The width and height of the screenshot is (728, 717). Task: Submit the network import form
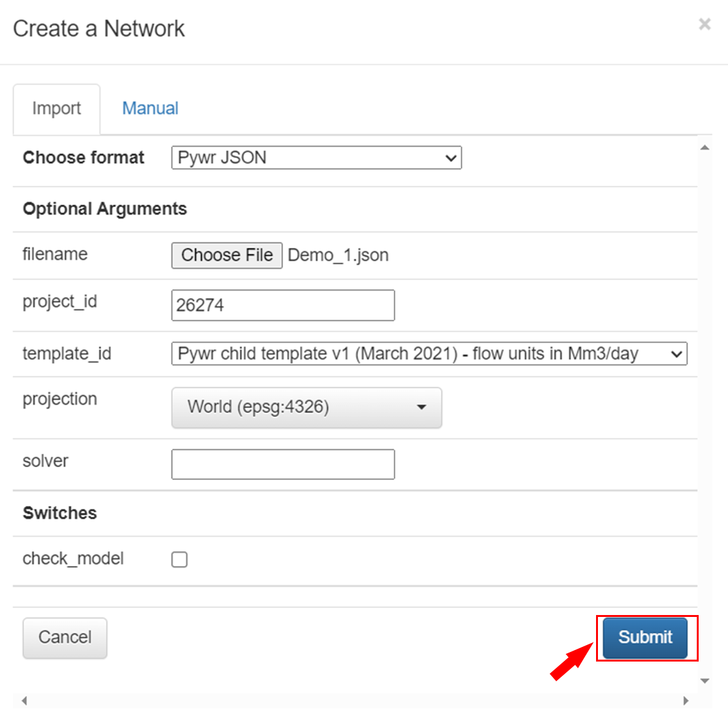(x=645, y=637)
